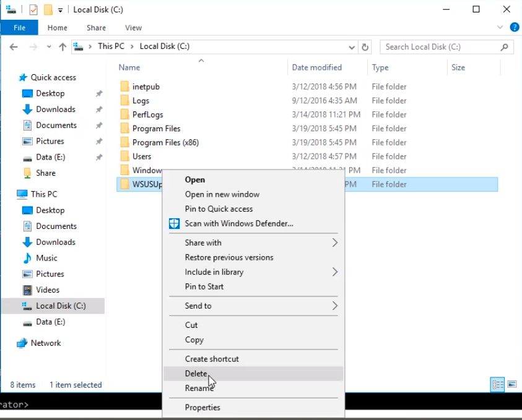Click Local Disk (C:) breadcrumb in address bar
The width and height of the screenshot is (522, 420).
tap(165, 46)
